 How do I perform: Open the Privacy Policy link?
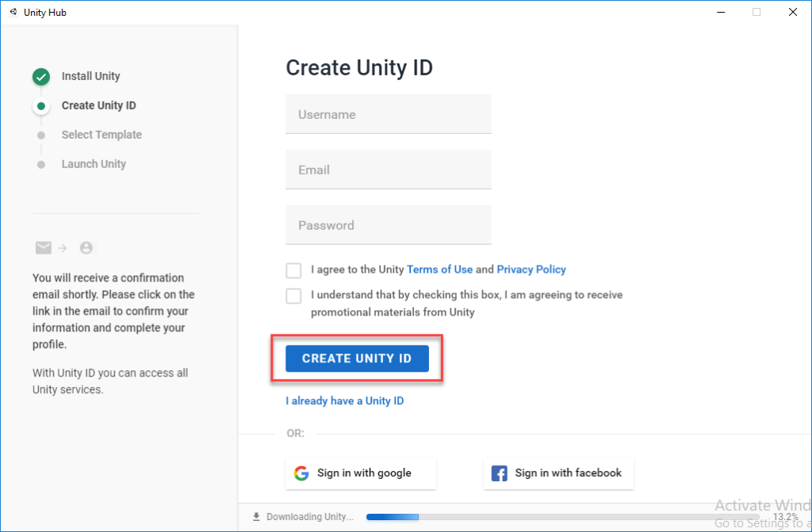click(531, 270)
